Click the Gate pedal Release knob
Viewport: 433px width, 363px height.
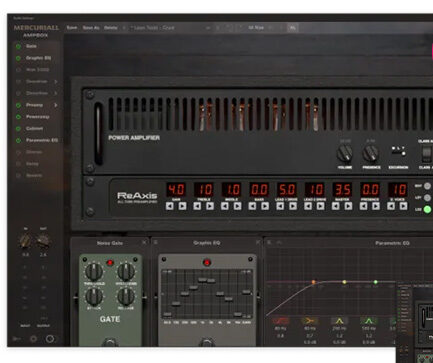pos(126,296)
